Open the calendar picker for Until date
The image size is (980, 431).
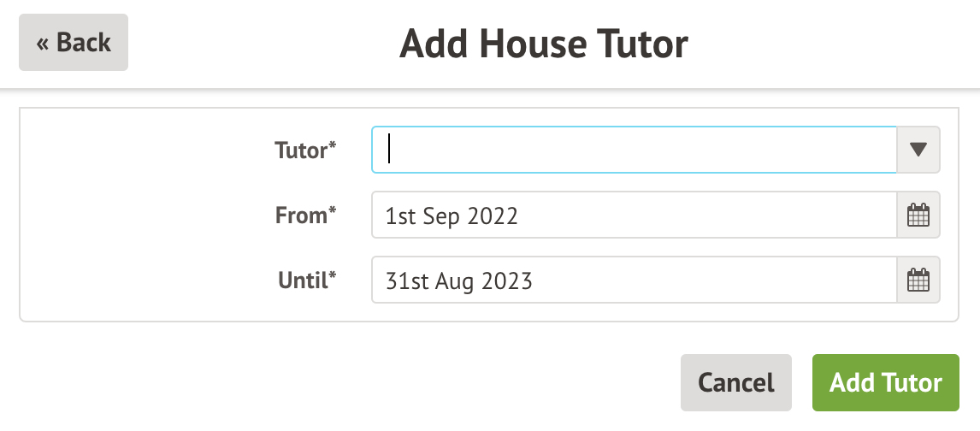918,280
